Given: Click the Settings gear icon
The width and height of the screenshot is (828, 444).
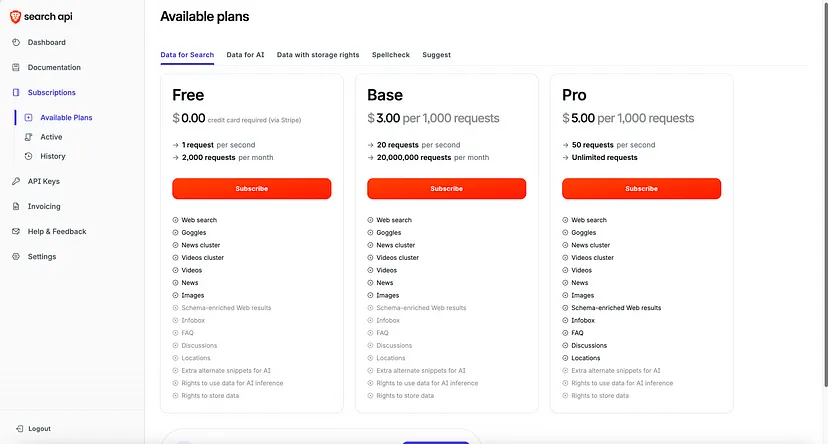Looking at the screenshot, I should tap(16, 257).
